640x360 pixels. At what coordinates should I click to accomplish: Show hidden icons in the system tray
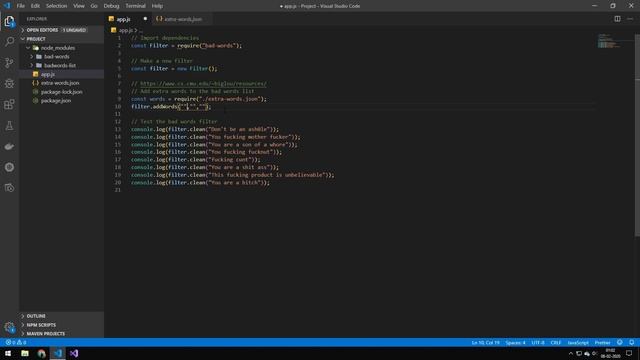click(x=571, y=353)
